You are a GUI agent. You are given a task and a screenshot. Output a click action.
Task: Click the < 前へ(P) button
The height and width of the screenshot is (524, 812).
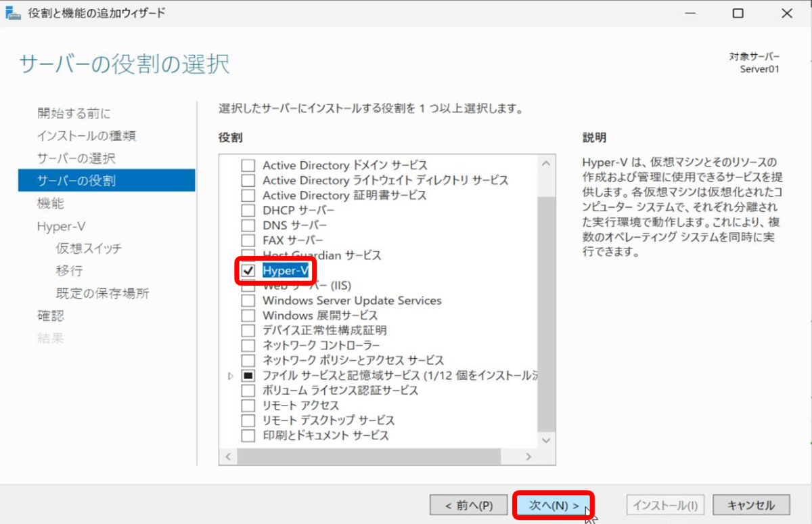click(469, 505)
